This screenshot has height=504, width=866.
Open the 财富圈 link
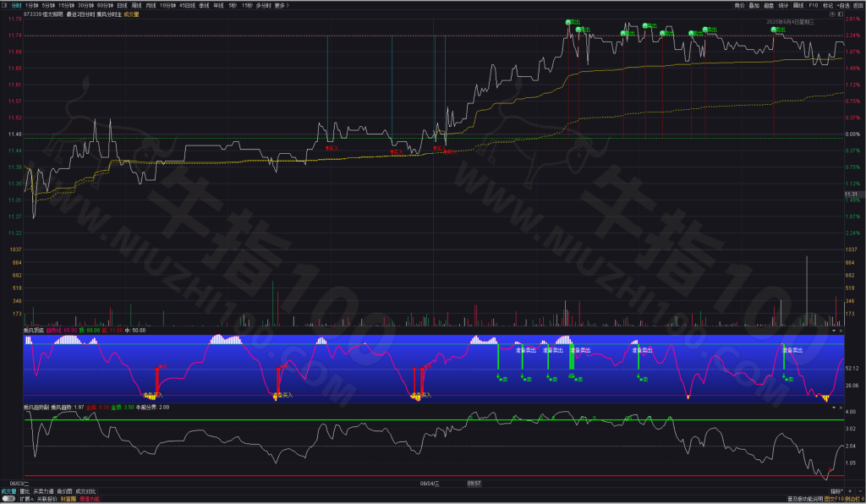69,499
